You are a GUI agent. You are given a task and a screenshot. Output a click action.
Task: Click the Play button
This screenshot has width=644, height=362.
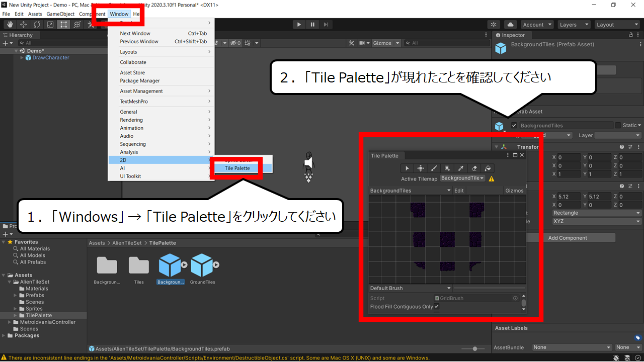(299, 25)
